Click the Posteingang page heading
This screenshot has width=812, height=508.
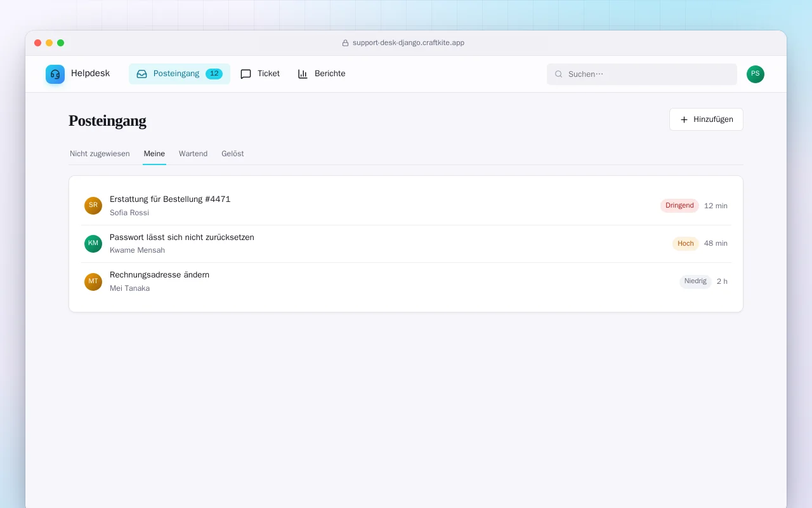[107, 121]
